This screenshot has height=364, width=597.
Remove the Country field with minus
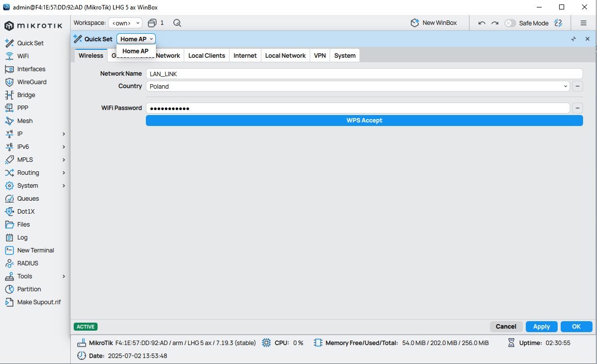coord(578,87)
